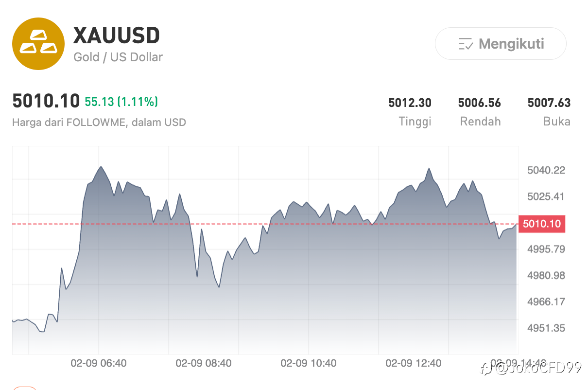
Task: Click the 4995.79 price axis label
Action: coord(546,249)
